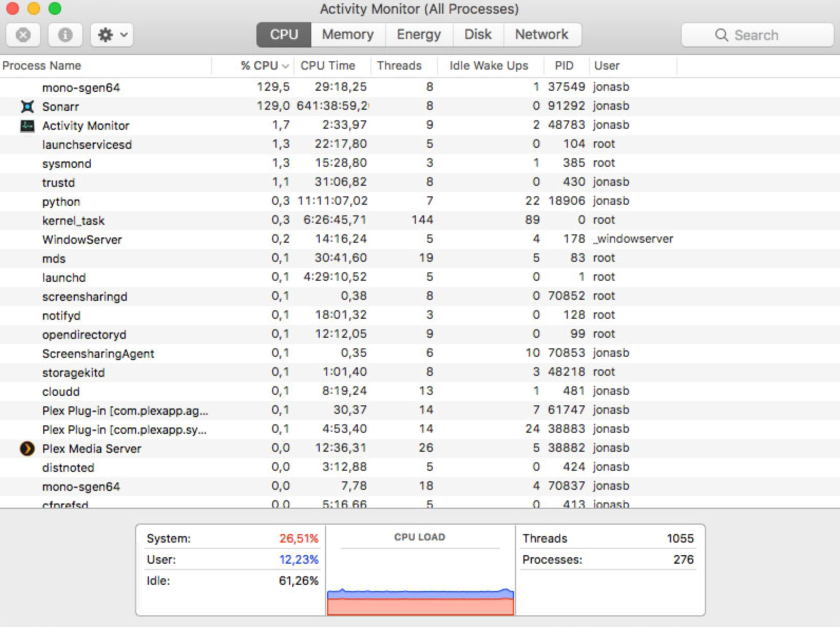Sort by User column header

pyautogui.click(x=633, y=66)
